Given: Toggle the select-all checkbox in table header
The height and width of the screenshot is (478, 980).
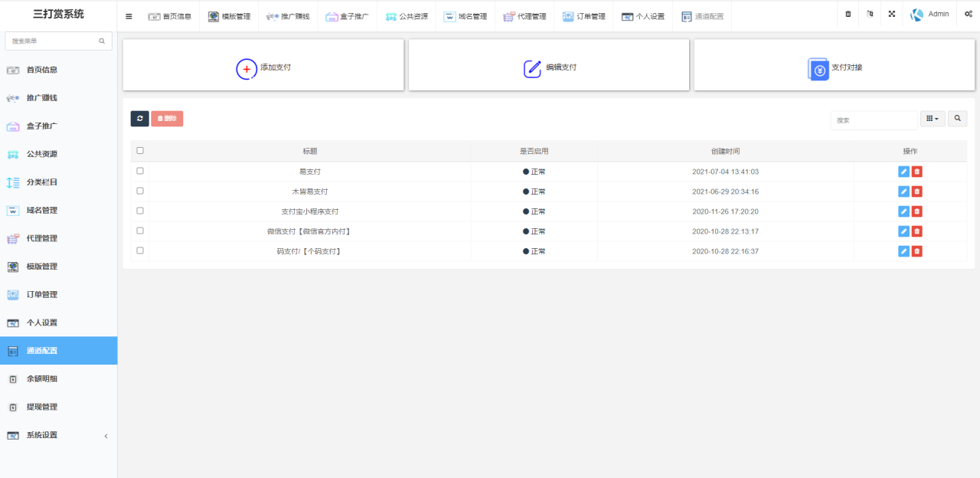Looking at the screenshot, I should pos(140,151).
